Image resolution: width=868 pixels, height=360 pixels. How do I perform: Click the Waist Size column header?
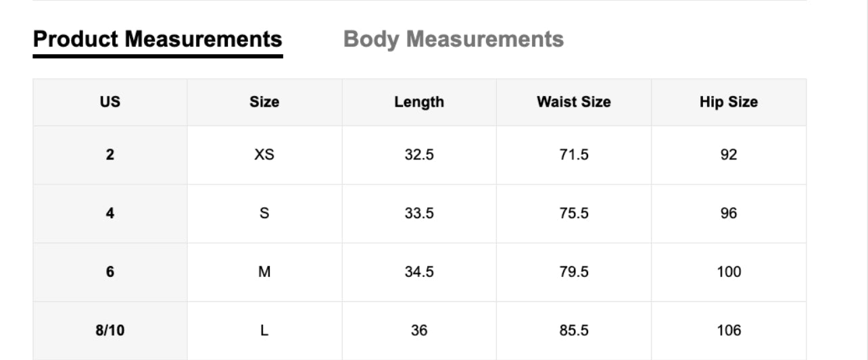[x=573, y=102]
